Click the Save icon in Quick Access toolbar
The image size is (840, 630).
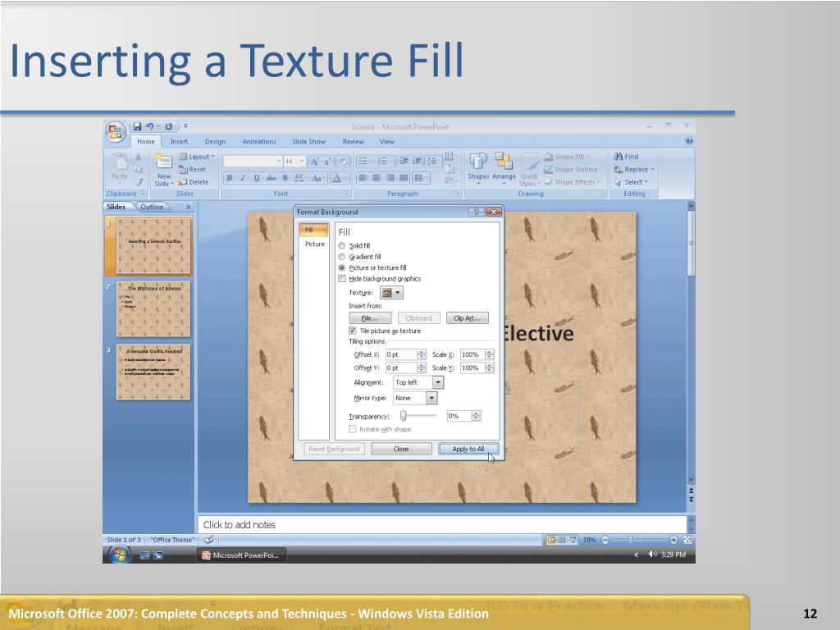[x=137, y=126]
